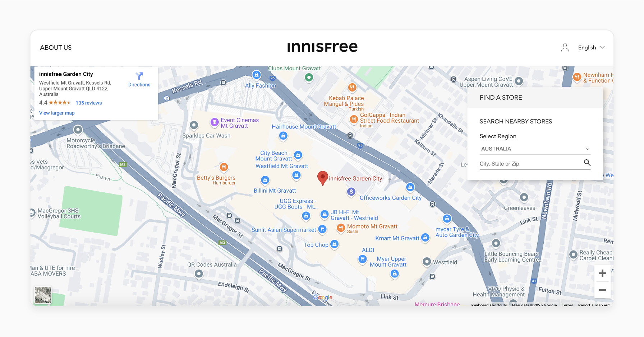Click the Sunlit Asian Supermarket cart marker

point(322,229)
